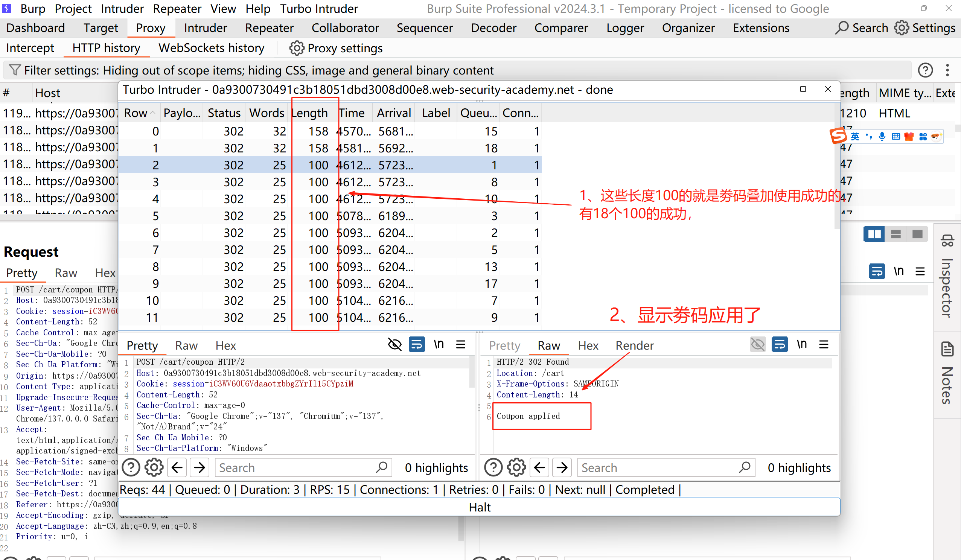
Task: Open the Turbo Intruder menu
Action: tap(319, 8)
